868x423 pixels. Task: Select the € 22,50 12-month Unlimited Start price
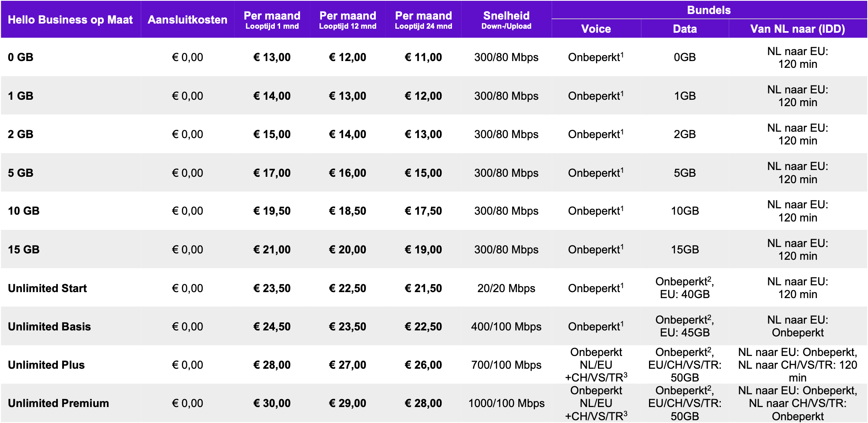[x=347, y=288]
